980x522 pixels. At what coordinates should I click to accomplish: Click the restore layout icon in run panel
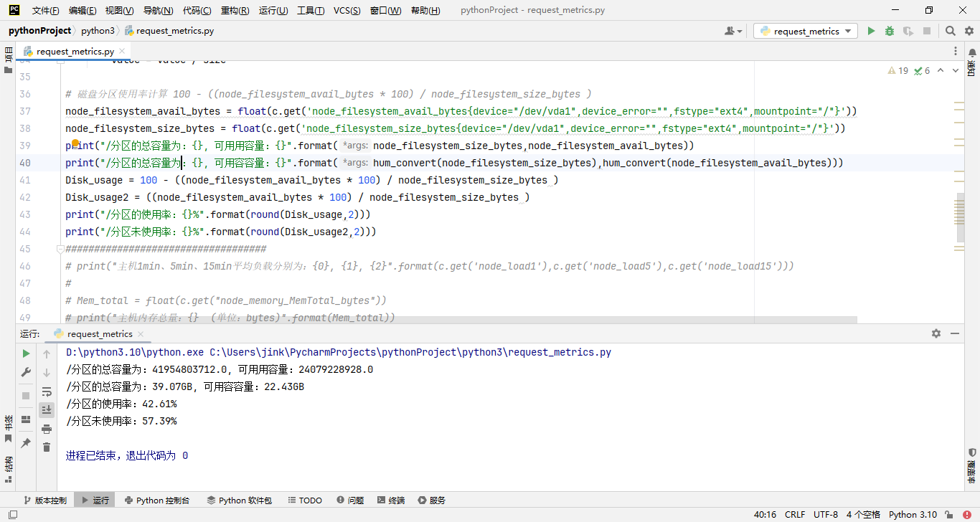[x=26, y=419]
